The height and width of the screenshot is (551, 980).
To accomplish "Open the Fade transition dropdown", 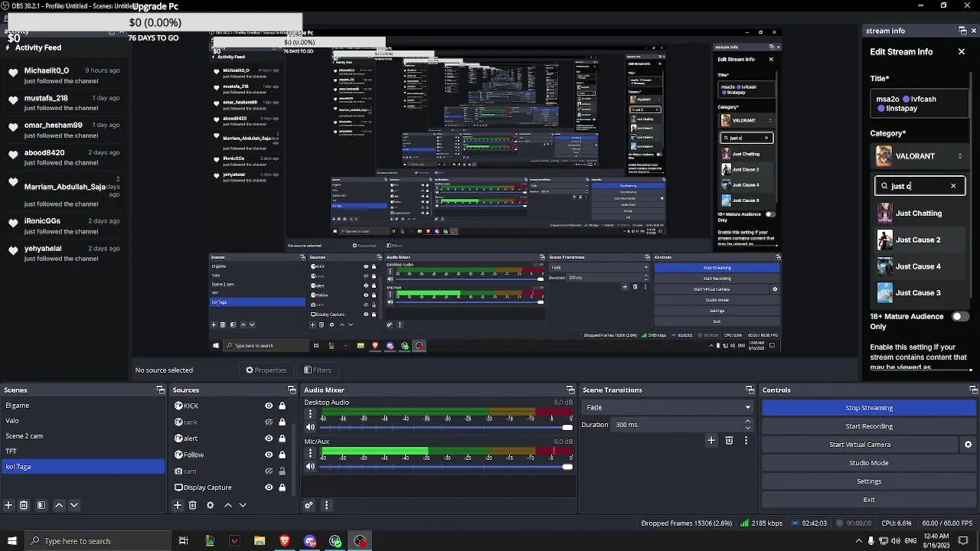I will [x=668, y=408].
